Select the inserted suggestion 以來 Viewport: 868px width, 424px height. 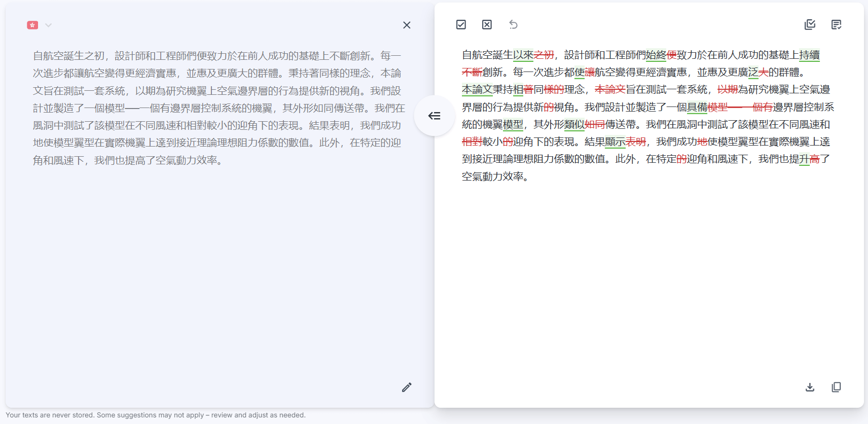[523, 55]
